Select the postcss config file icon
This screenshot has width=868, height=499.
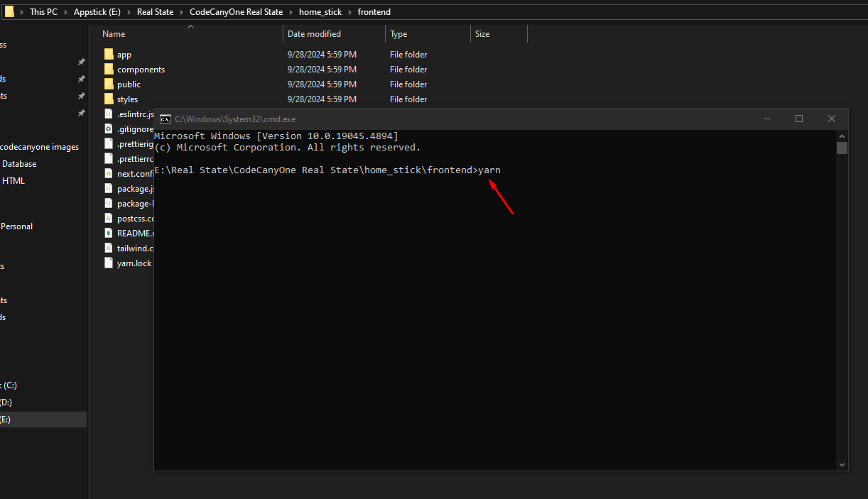click(x=109, y=219)
